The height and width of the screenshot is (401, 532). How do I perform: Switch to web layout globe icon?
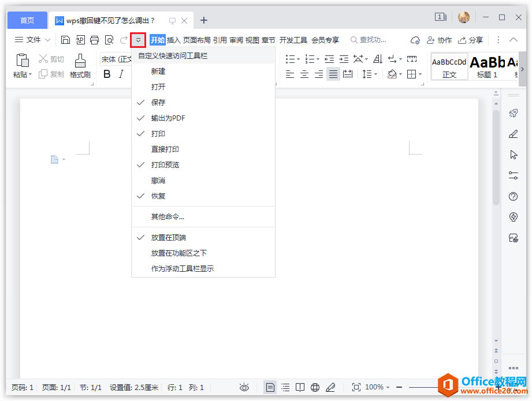[x=315, y=387]
